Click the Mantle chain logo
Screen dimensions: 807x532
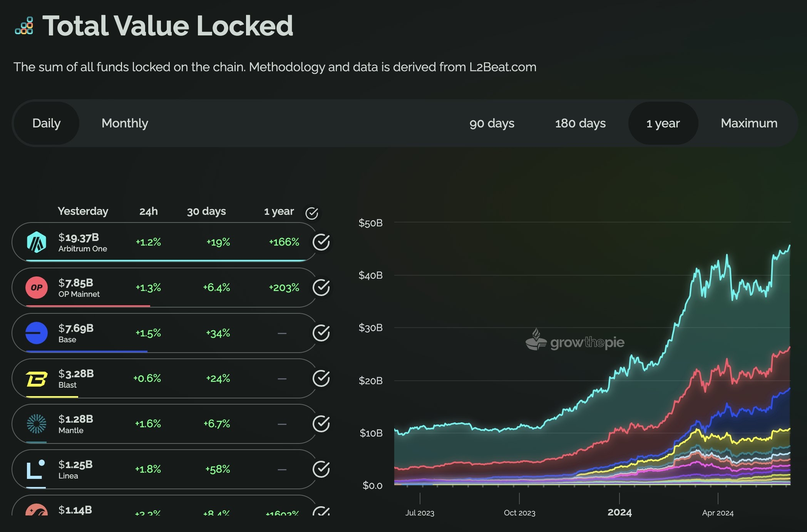click(37, 424)
